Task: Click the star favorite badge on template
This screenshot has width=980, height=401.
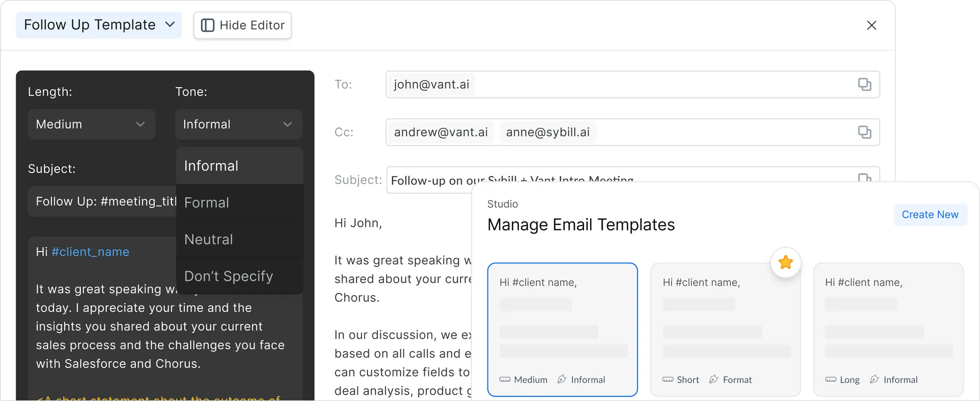Action: coord(785,262)
